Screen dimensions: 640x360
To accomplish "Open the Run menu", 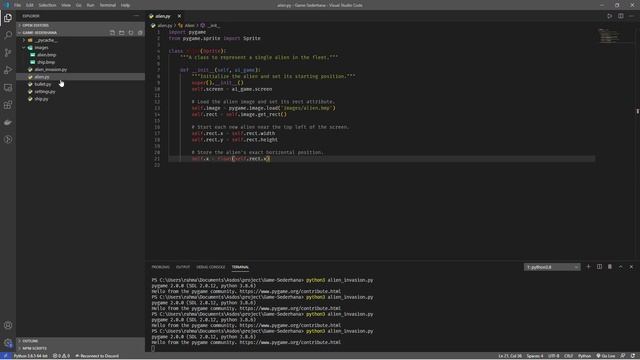I will pos(90,5).
